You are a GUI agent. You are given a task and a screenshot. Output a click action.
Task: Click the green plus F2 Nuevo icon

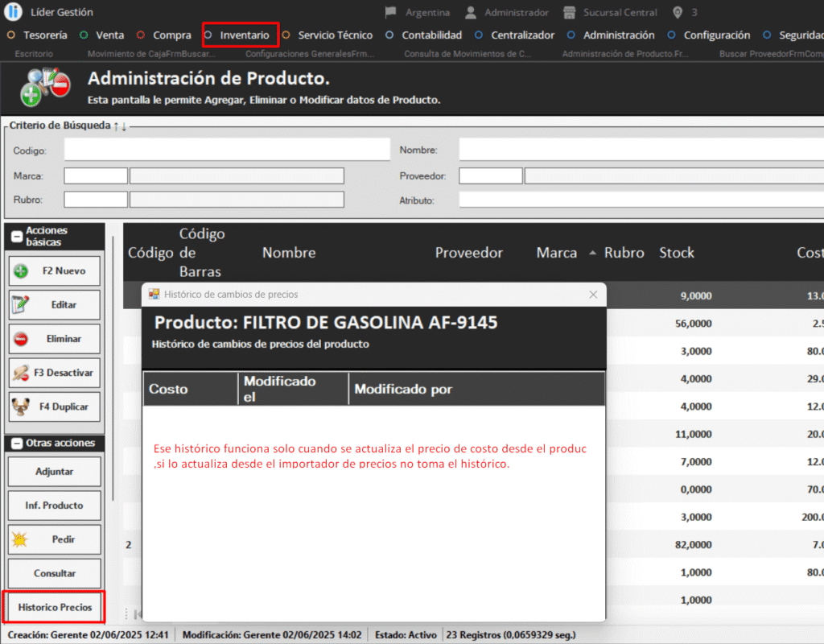tap(21, 271)
